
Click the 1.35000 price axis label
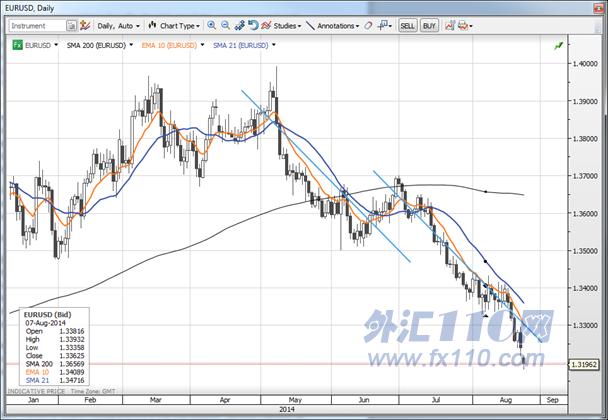[585, 251]
